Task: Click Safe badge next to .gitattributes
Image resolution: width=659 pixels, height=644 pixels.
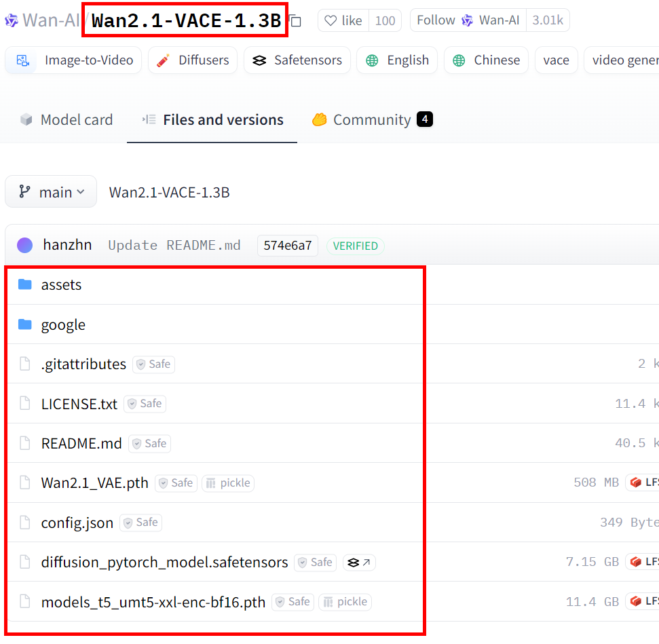Action: [x=154, y=364]
